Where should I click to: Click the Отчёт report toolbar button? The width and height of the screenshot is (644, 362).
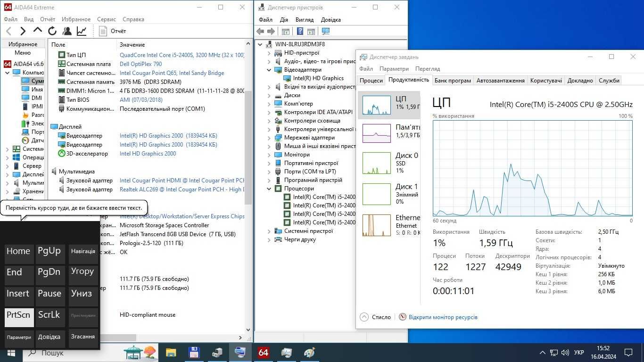(x=113, y=31)
